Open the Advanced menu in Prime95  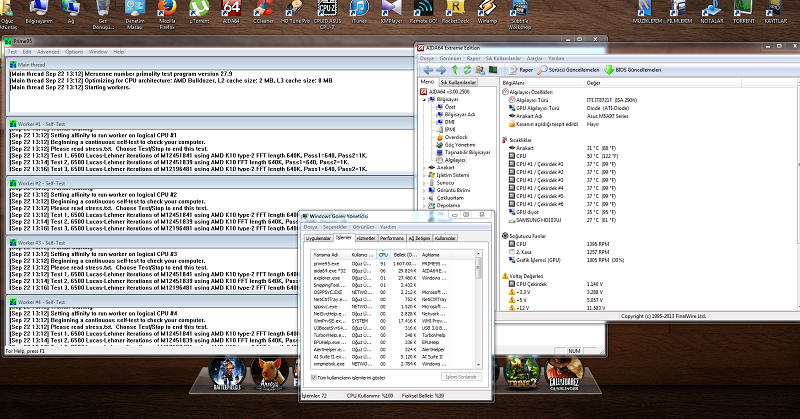[x=46, y=51]
